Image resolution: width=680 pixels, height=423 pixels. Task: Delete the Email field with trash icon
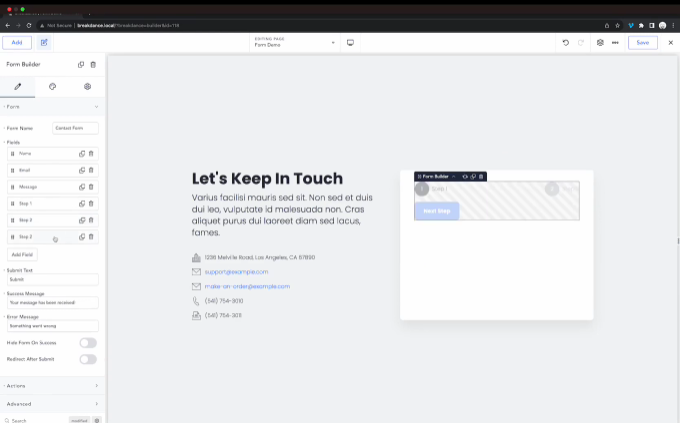(x=91, y=170)
